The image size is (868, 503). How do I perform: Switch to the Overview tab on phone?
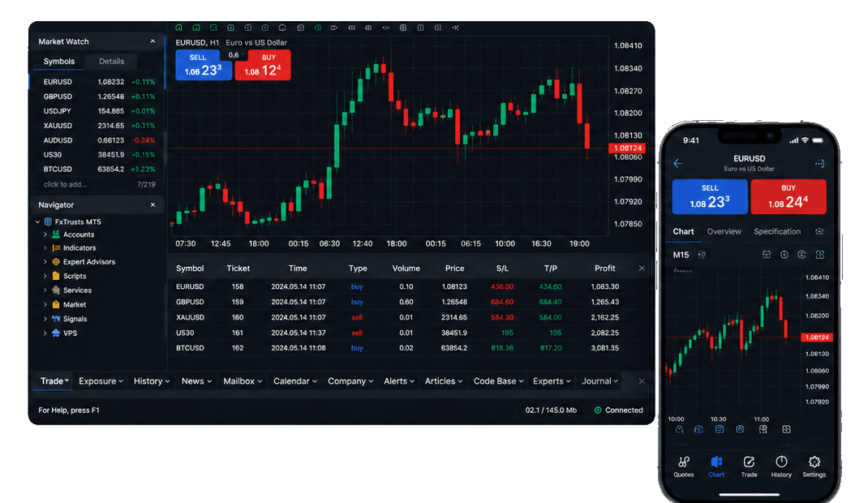[724, 231]
